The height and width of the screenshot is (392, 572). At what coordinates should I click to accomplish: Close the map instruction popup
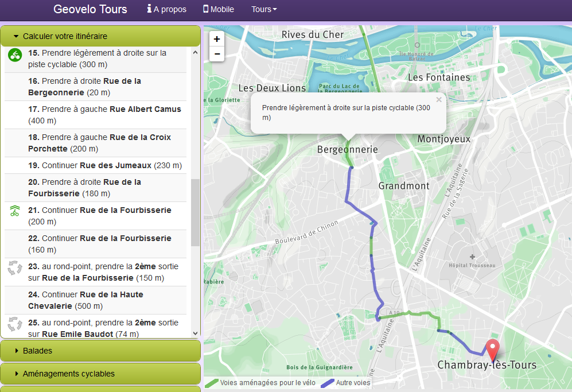pos(439,99)
